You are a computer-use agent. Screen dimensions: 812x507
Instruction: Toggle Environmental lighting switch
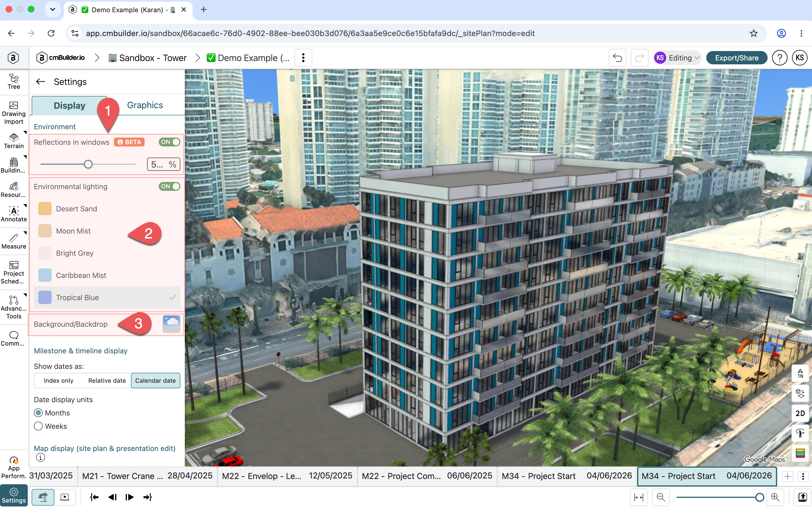click(x=169, y=186)
